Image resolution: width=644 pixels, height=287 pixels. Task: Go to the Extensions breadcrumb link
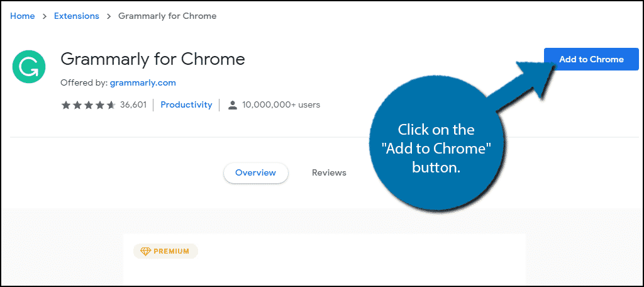point(77,16)
